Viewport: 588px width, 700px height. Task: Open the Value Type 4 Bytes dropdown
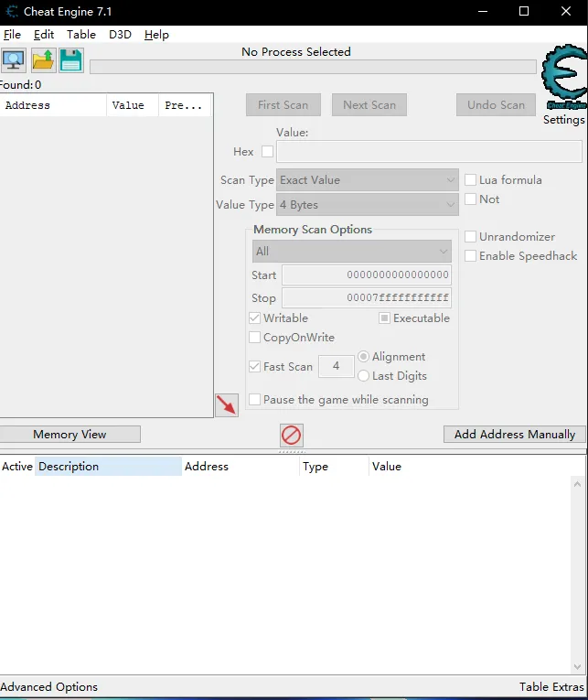[x=367, y=205]
